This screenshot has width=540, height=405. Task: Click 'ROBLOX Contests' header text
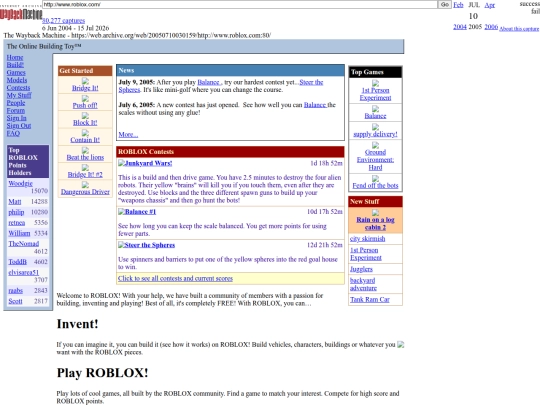(x=146, y=152)
